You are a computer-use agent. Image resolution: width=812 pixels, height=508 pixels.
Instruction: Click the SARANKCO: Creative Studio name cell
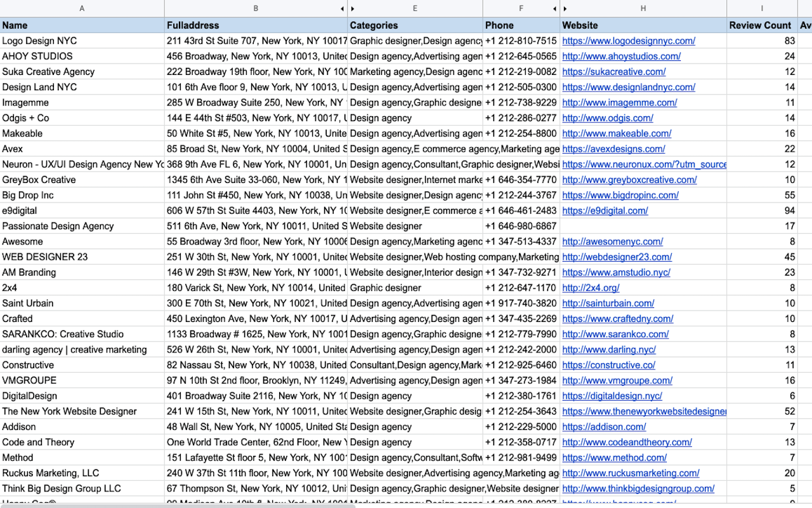tap(82, 334)
